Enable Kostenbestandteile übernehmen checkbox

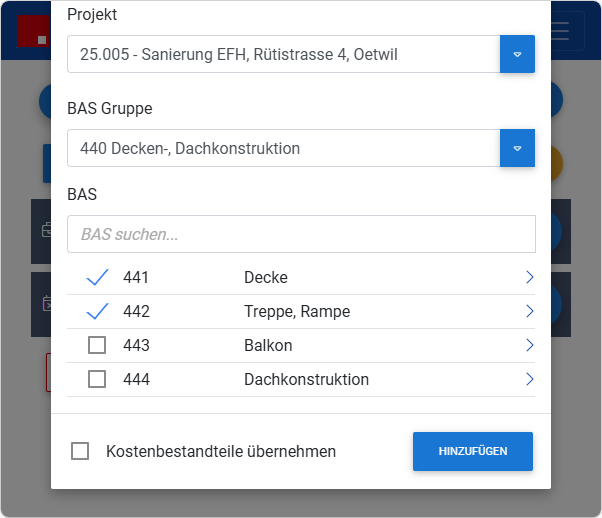point(80,451)
